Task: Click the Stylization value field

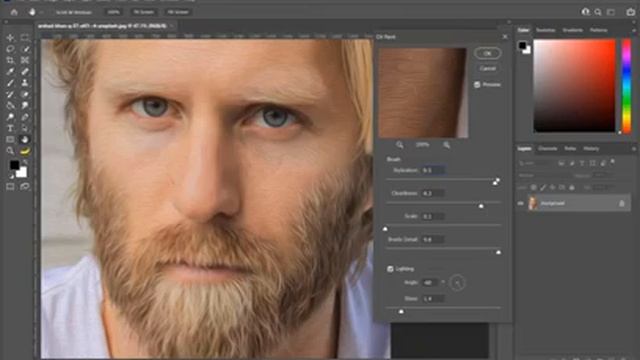Action: (x=433, y=170)
